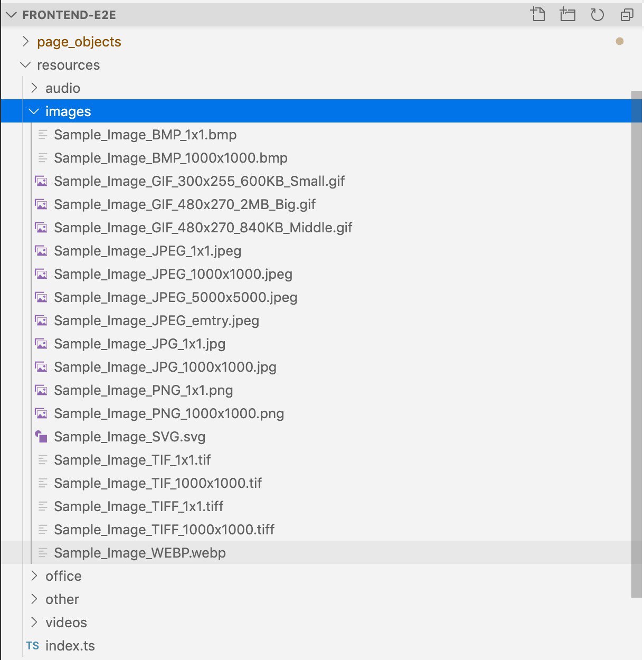The height and width of the screenshot is (660, 644).
Task: Refresh the explorer tree
Action: [597, 14]
